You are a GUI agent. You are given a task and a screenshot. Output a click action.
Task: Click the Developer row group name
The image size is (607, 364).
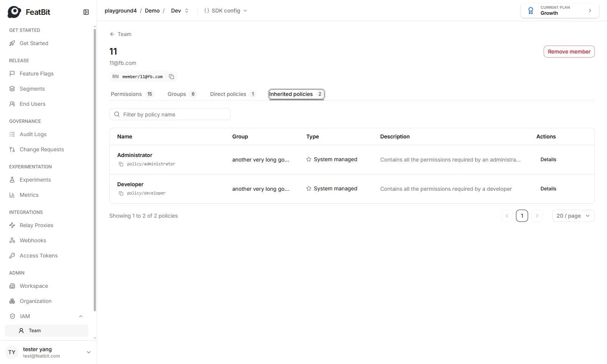(x=261, y=189)
